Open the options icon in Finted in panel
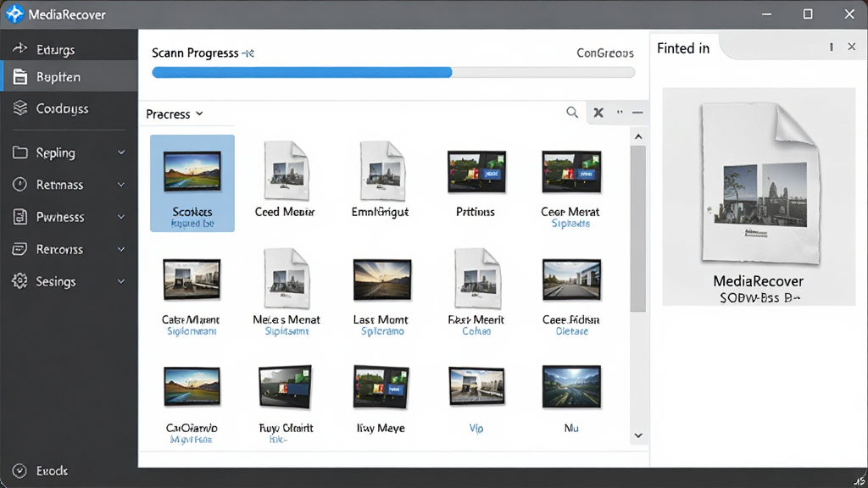The height and width of the screenshot is (488, 868). coord(831,47)
